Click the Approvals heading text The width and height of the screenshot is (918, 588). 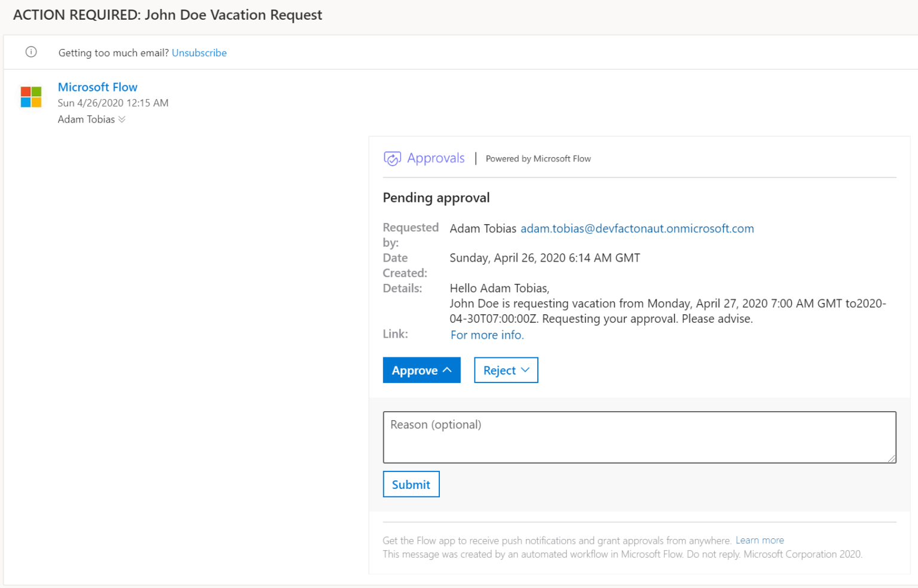point(436,158)
